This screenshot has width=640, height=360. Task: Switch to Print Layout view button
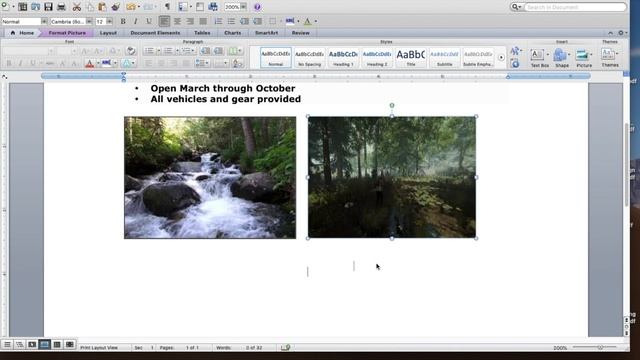click(44, 345)
